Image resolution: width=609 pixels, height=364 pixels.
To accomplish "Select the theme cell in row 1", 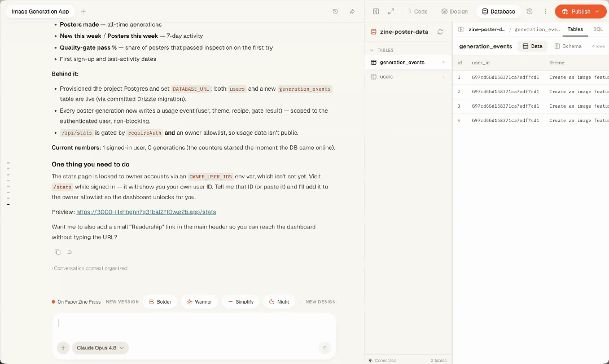I will (x=579, y=77).
